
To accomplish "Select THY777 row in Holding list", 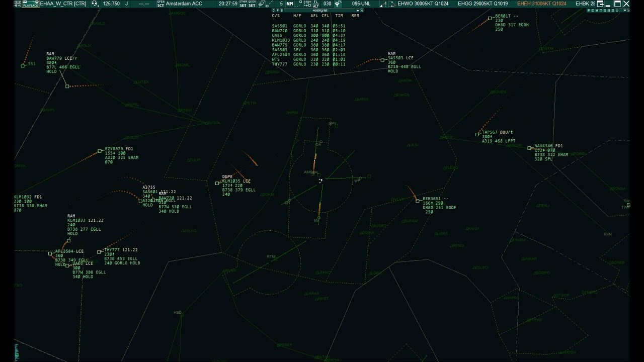I will [x=308, y=64].
